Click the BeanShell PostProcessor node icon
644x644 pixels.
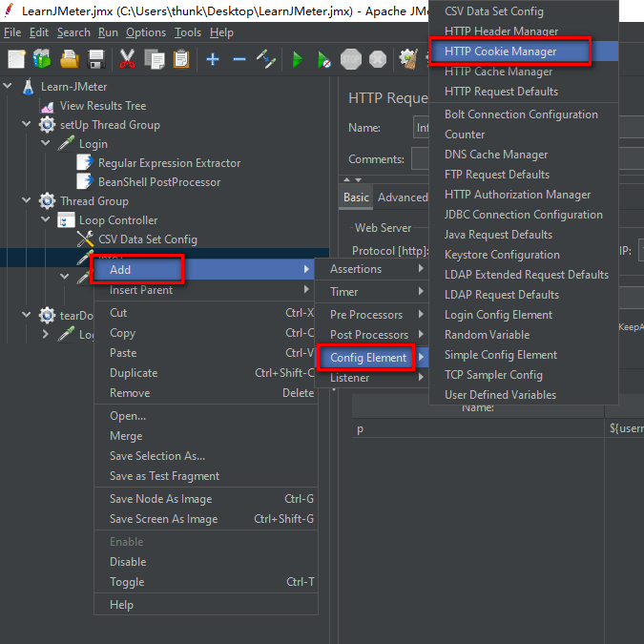[x=85, y=181]
